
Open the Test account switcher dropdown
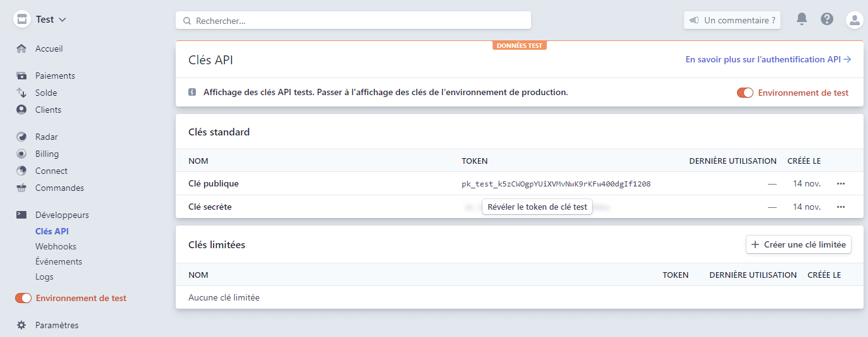point(51,20)
